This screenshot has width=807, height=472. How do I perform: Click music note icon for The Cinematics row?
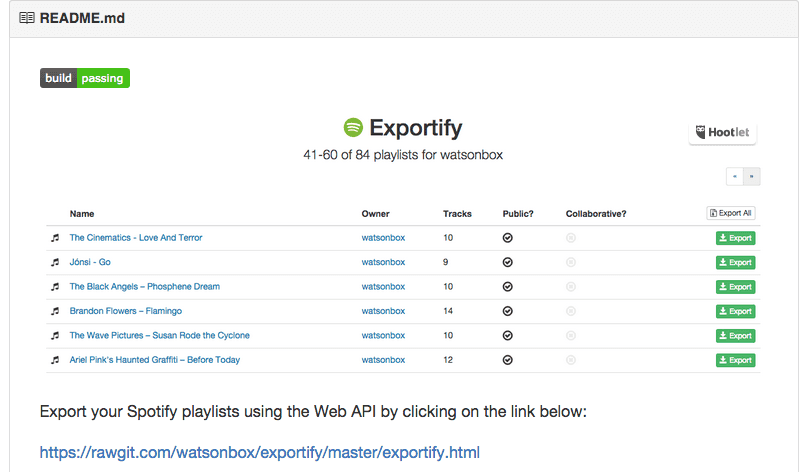(55, 238)
